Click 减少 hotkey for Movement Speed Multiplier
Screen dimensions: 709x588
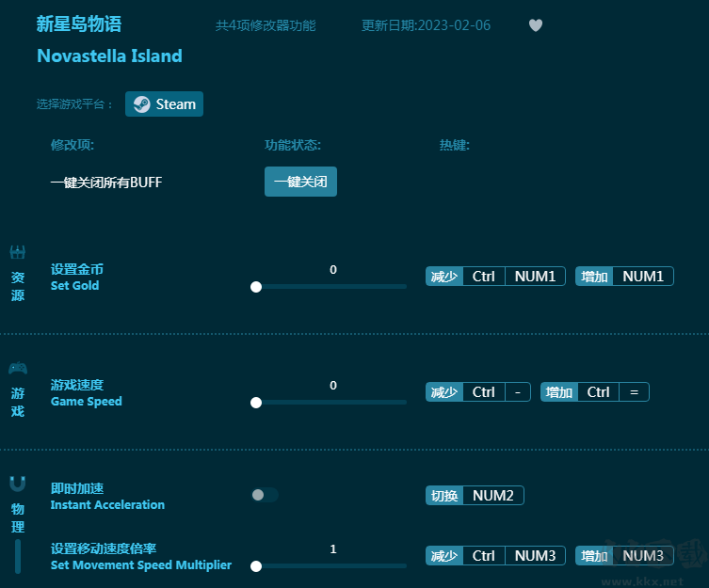pos(444,556)
